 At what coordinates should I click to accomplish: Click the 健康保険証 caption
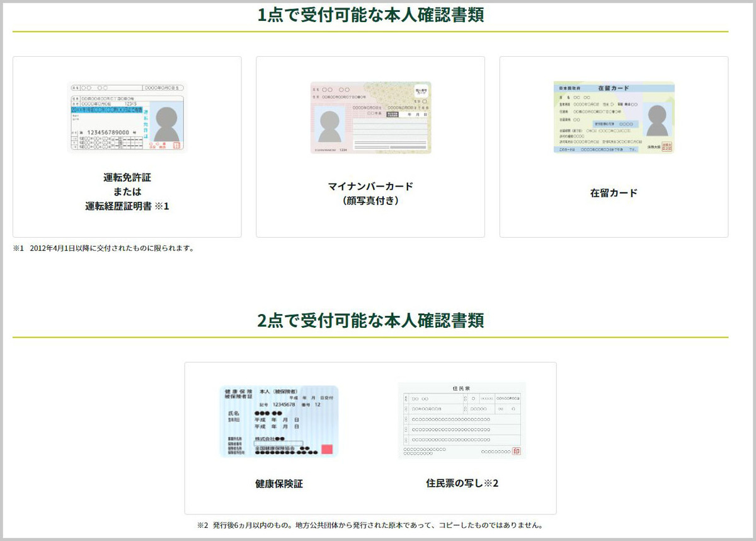(279, 484)
